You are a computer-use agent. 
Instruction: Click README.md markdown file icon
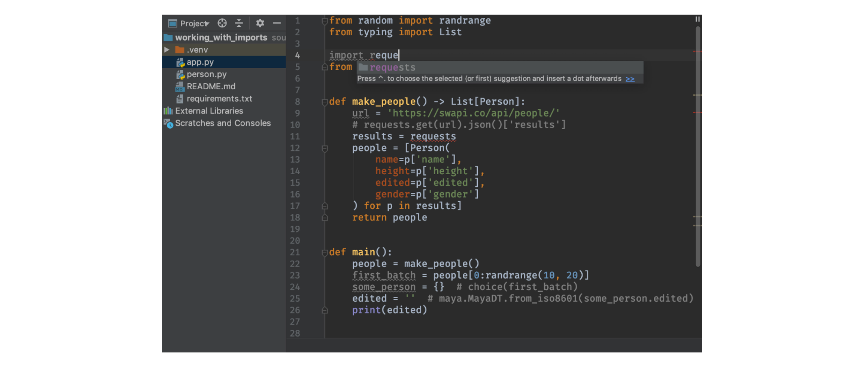(x=180, y=86)
